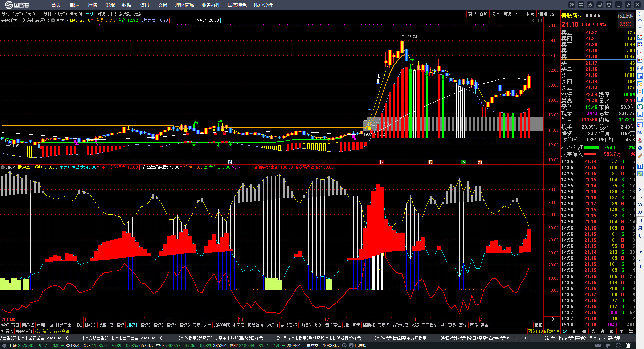Click the Guosheng logo in title bar

(x=17, y=5)
